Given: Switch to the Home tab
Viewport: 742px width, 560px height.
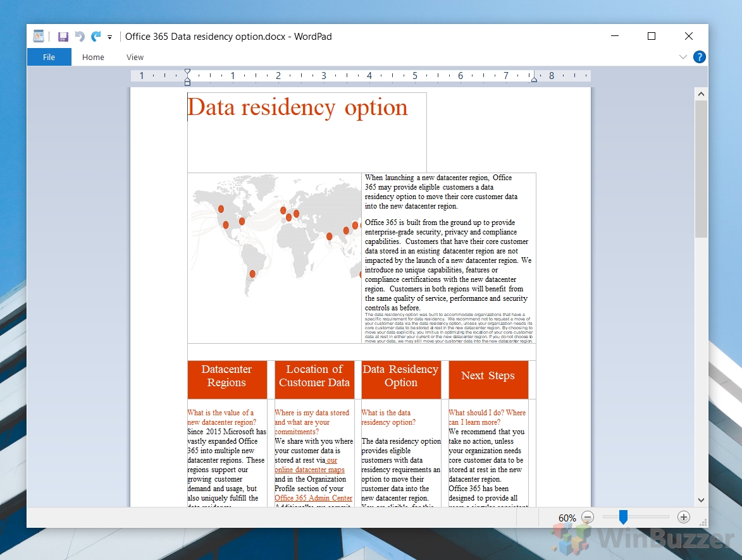Looking at the screenshot, I should pos(93,57).
